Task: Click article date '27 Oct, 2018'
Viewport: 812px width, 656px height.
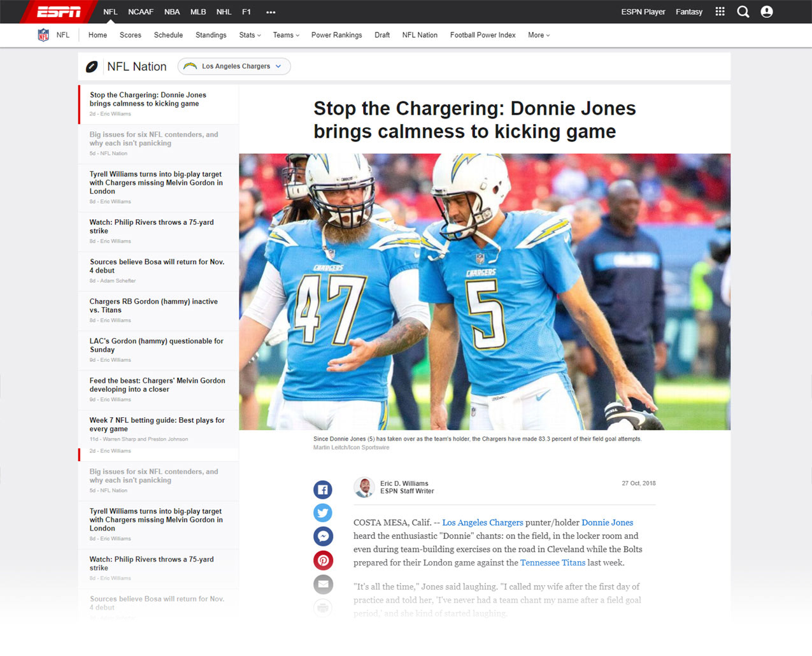Action: point(639,483)
